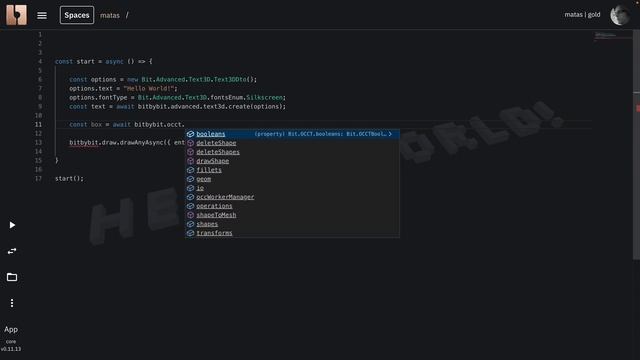Select operations autocomplete suggestion

[x=293, y=206]
